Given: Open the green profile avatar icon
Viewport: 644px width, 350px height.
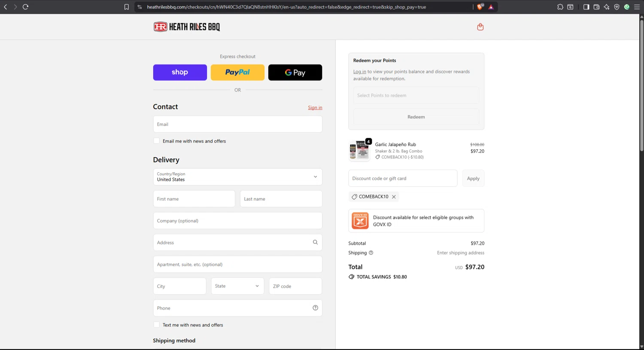Looking at the screenshot, I should coord(627,7).
